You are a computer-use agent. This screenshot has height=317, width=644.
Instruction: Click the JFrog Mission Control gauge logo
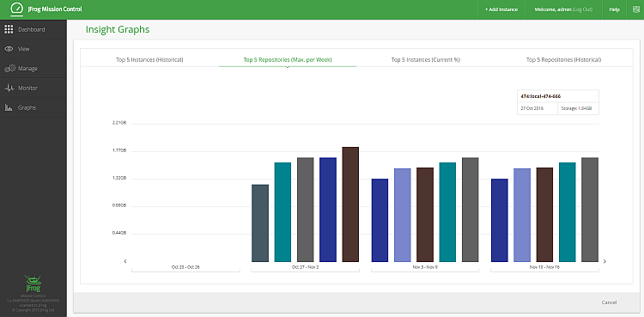(x=17, y=9)
